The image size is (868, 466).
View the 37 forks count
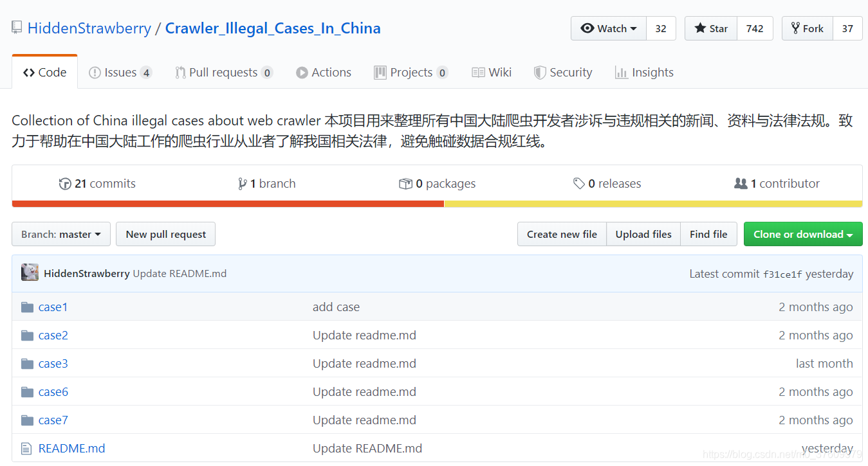click(847, 28)
